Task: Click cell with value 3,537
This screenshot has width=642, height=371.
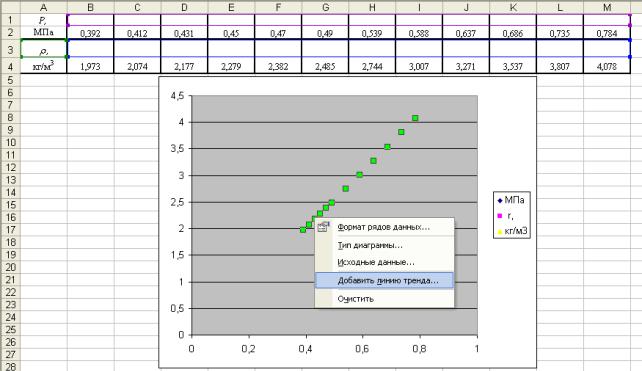Action: tap(513, 66)
